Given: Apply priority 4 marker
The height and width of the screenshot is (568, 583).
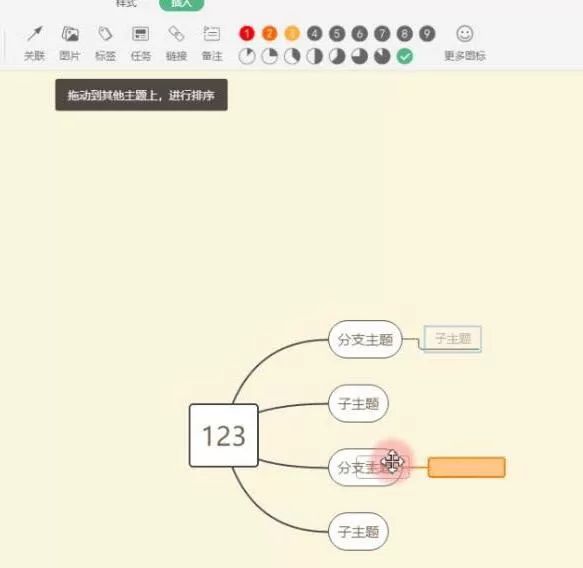Looking at the screenshot, I should (x=315, y=34).
